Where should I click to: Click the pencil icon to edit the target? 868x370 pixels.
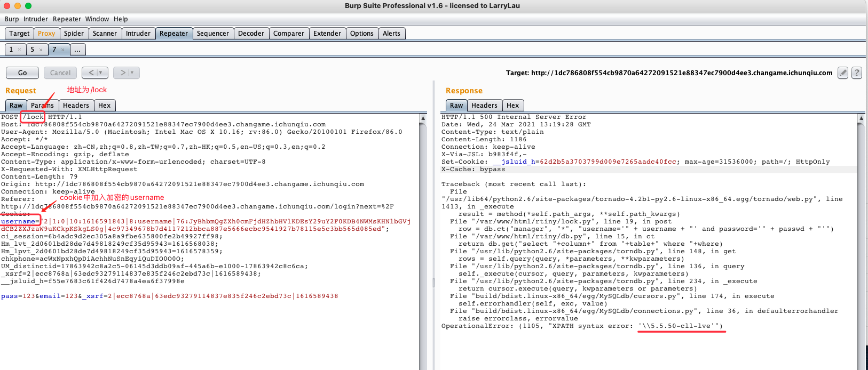[x=843, y=73]
